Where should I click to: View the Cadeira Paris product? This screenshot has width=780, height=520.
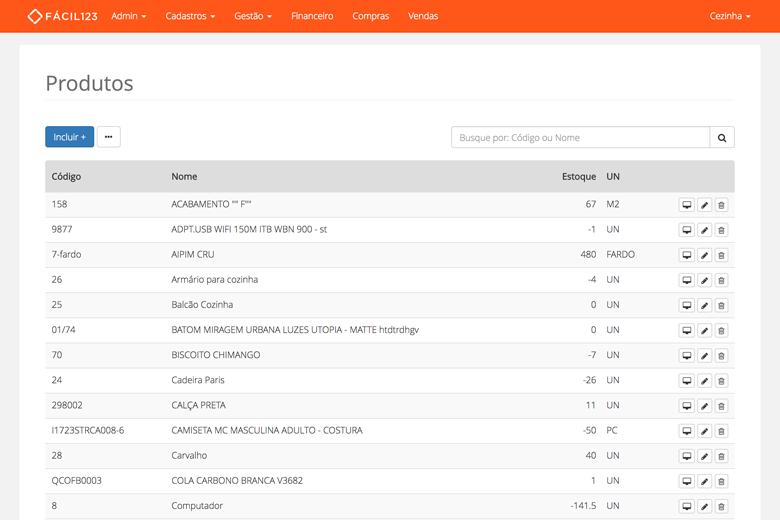(x=686, y=381)
